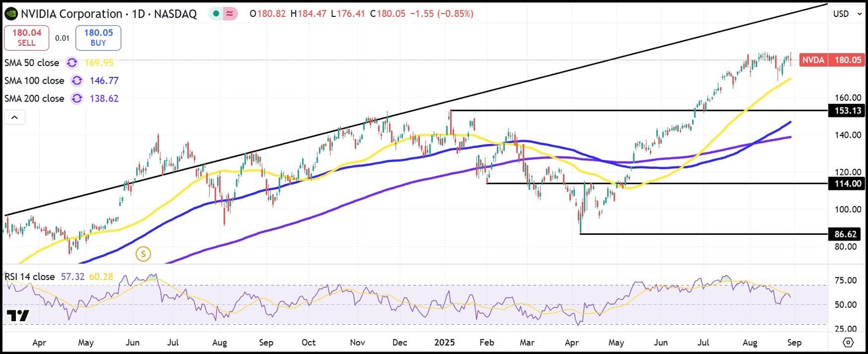The width and height of the screenshot is (868, 354).
Task: Click the NVIDIA logo in the chart legend
Action: [11, 14]
